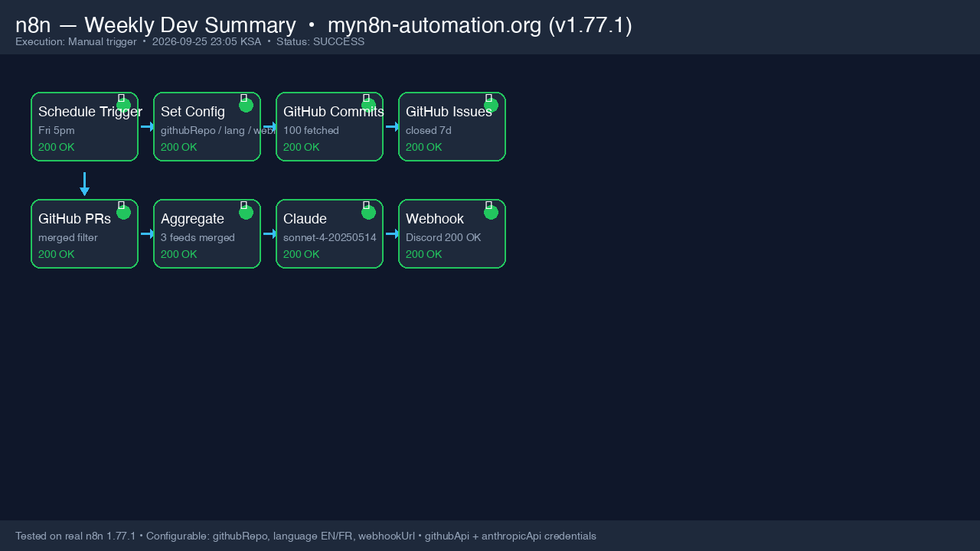This screenshot has width=980, height=551.
Task: Click the workflow title 'Weekly Dev Summary' heading
Action: coord(190,25)
